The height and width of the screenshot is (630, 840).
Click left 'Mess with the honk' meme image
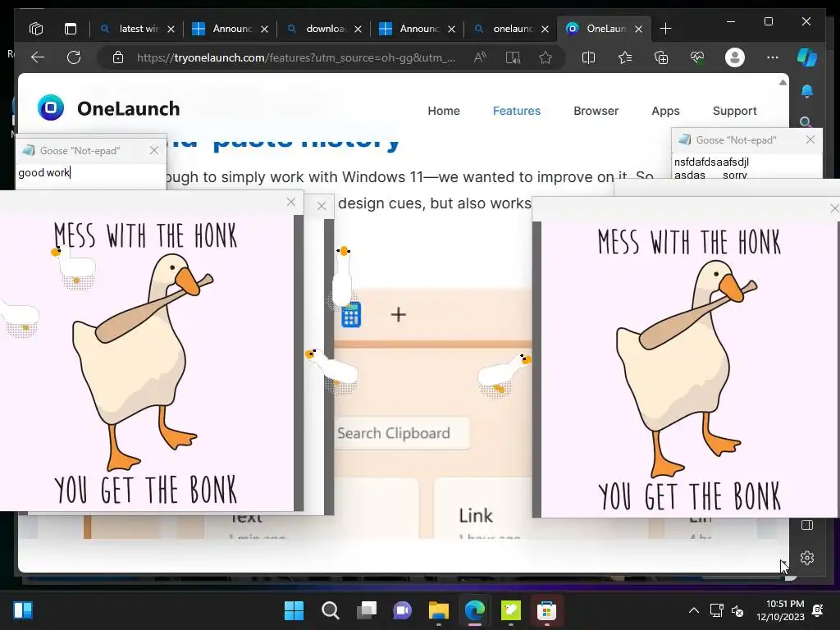pyautogui.click(x=147, y=363)
